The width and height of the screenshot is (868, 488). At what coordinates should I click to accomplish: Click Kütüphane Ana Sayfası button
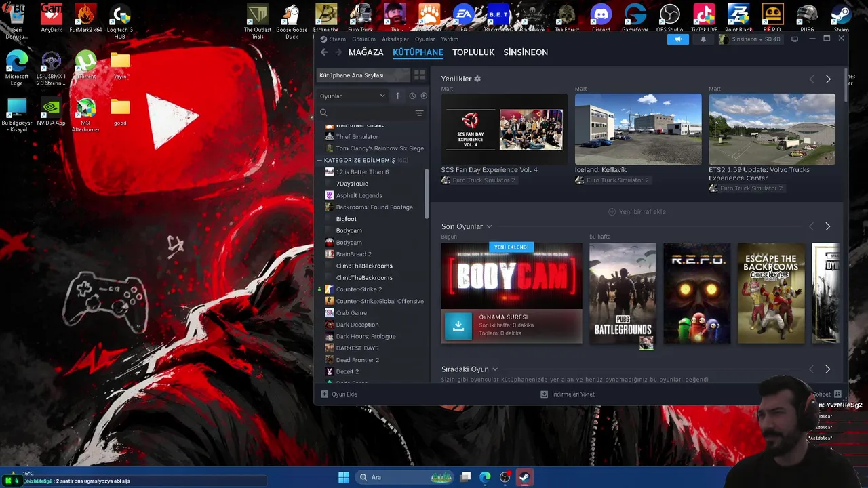click(363, 75)
